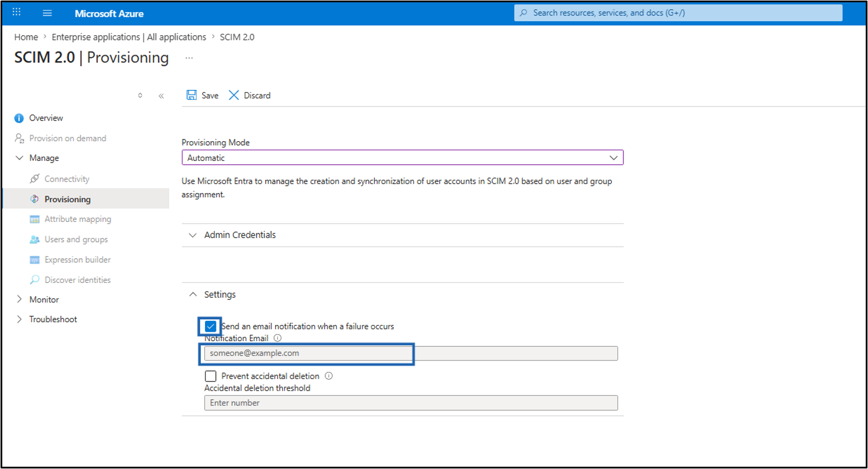Go to Home breadcrumb link
This screenshot has height=469, width=868.
point(26,37)
